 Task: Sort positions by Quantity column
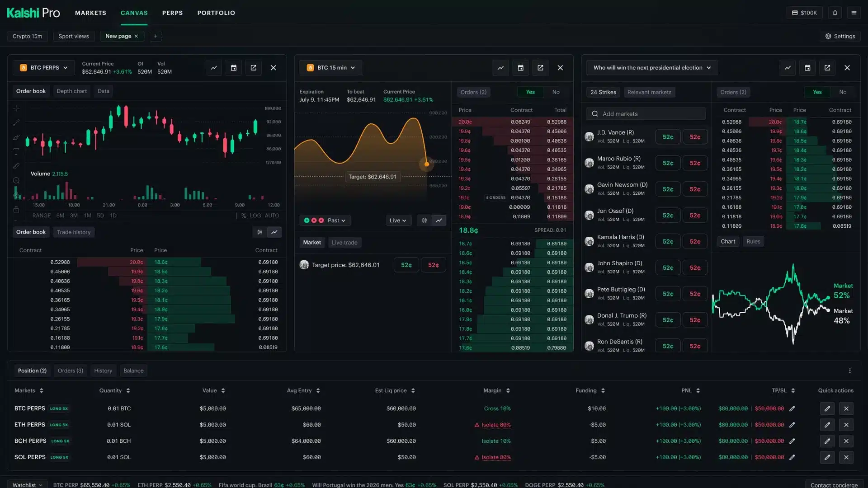(x=115, y=391)
